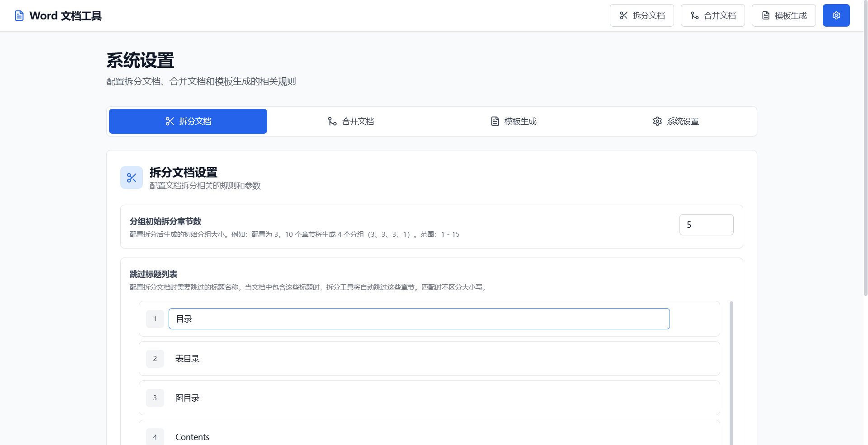
Task: Click the scrollbar of the skip titles list
Action: tap(731, 361)
